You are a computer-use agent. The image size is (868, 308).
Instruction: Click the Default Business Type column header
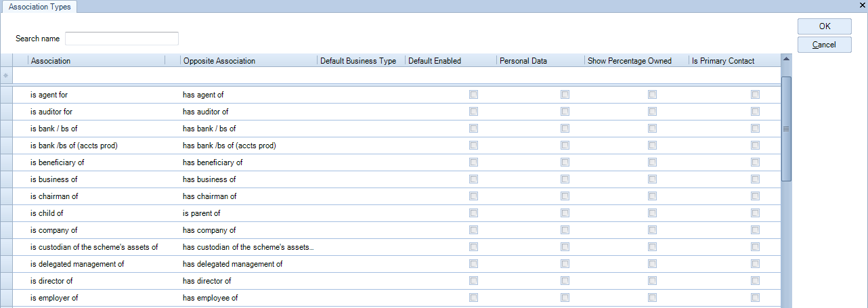(x=361, y=61)
